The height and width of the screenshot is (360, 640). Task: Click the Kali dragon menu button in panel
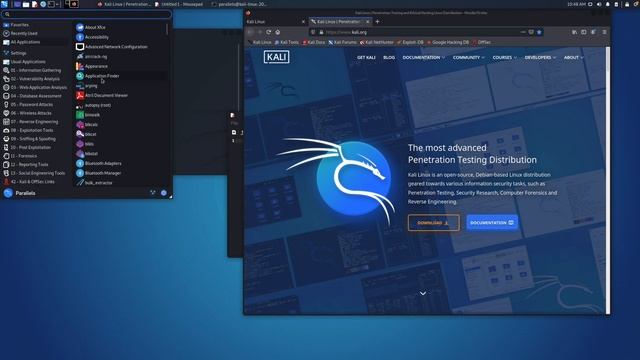(x=4, y=4)
